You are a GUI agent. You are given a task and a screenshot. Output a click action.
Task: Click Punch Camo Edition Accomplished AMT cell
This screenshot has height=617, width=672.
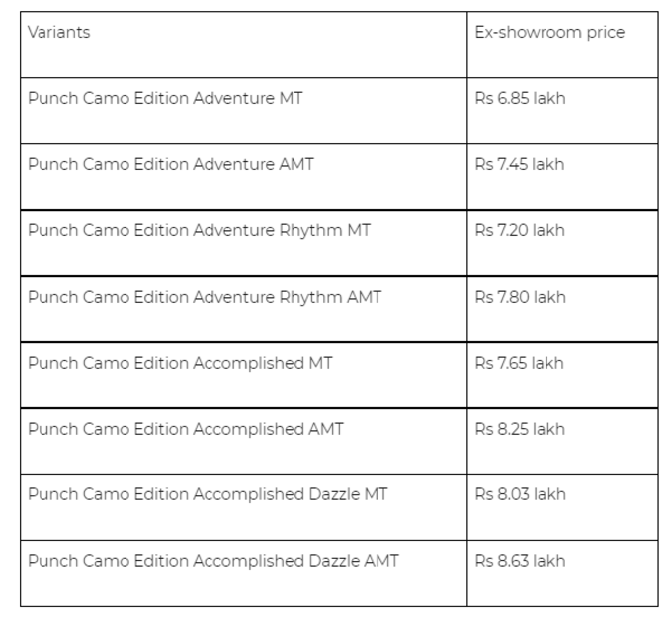pos(243,441)
